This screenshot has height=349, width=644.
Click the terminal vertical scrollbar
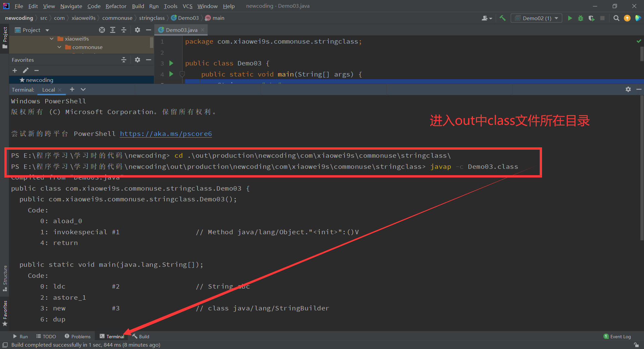[x=642, y=168]
